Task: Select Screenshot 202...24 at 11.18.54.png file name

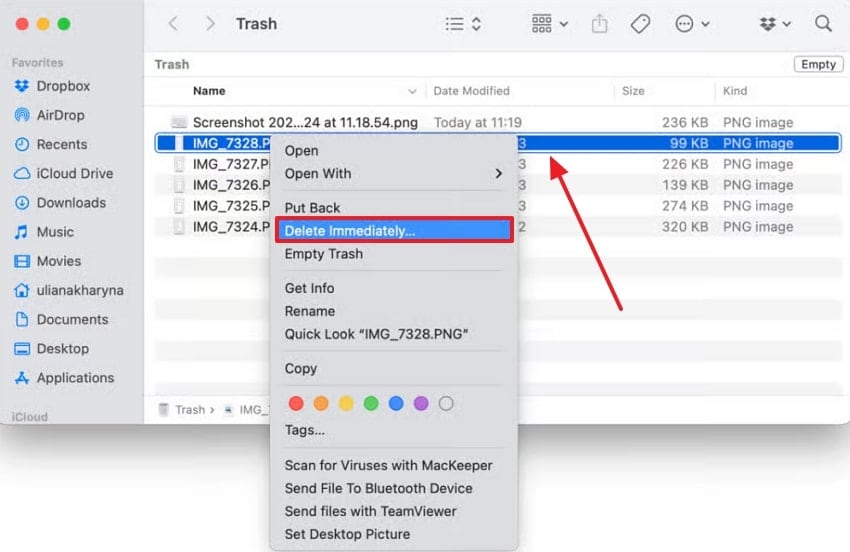Action: 305,123
